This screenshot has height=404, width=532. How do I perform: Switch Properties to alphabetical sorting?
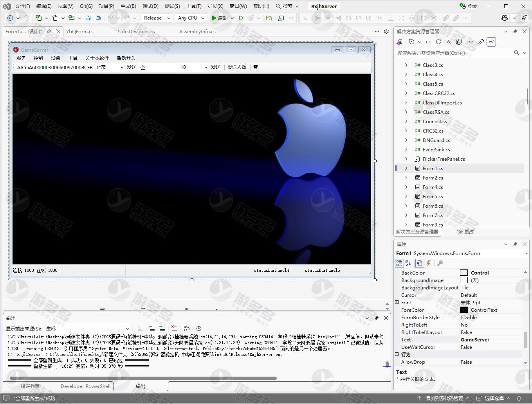[x=408, y=263]
